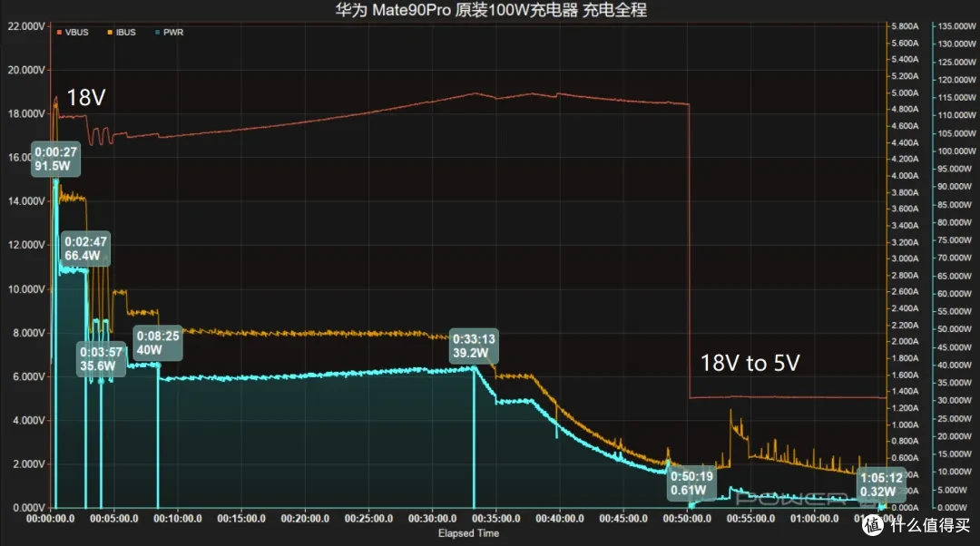Select the 0:08:25 40W data marker
This screenshot has height=546, width=980.
click(x=158, y=343)
